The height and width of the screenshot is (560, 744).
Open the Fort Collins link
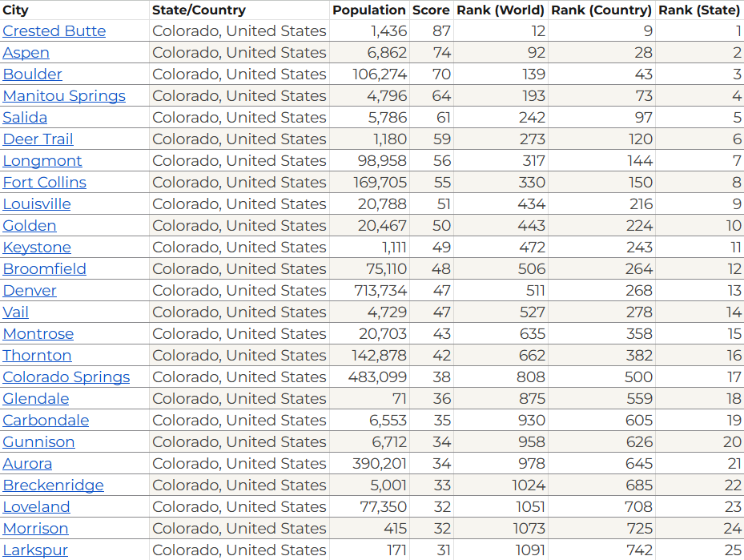click(x=45, y=182)
